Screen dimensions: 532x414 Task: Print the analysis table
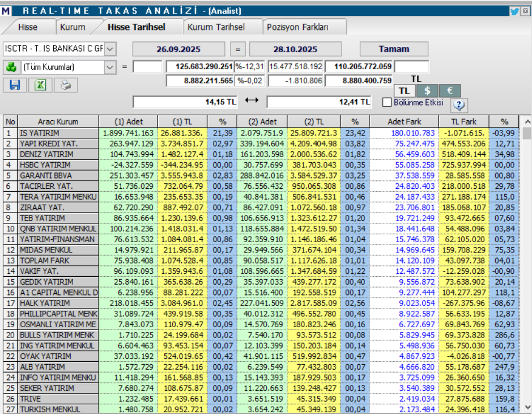[66, 85]
